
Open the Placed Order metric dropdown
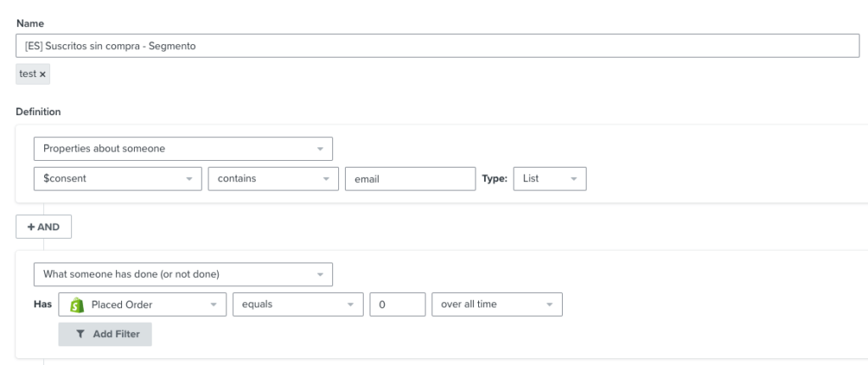click(x=142, y=304)
